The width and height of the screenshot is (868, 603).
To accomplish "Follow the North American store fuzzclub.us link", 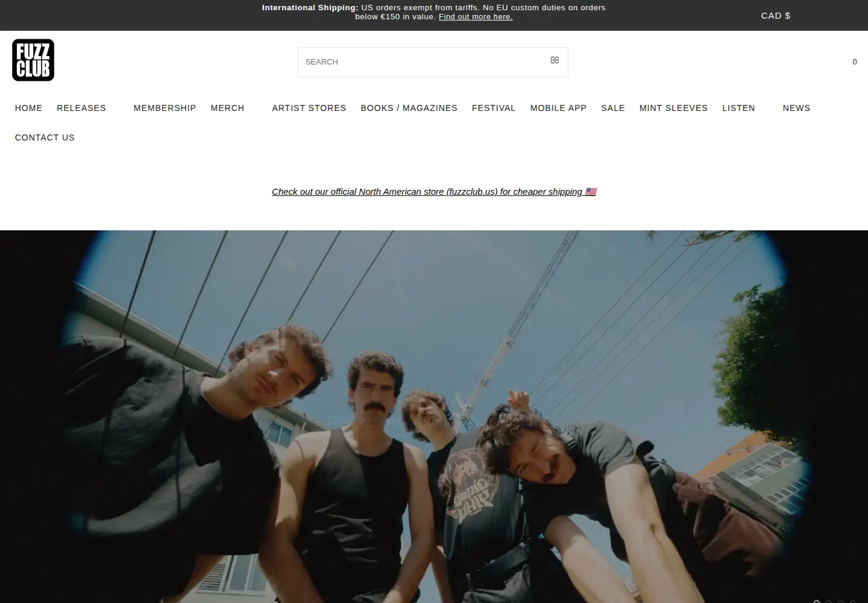I will pyautogui.click(x=434, y=192).
